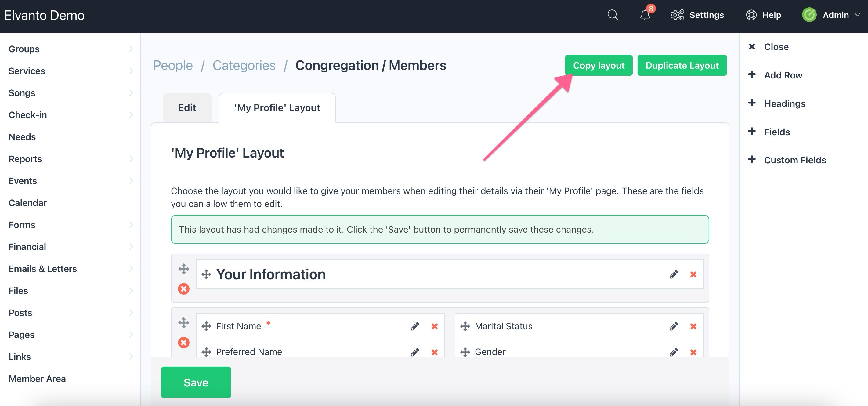Click plus icon next to Headings
The height and width of the screenshot is (406, 868).
[x=752, y=103]
